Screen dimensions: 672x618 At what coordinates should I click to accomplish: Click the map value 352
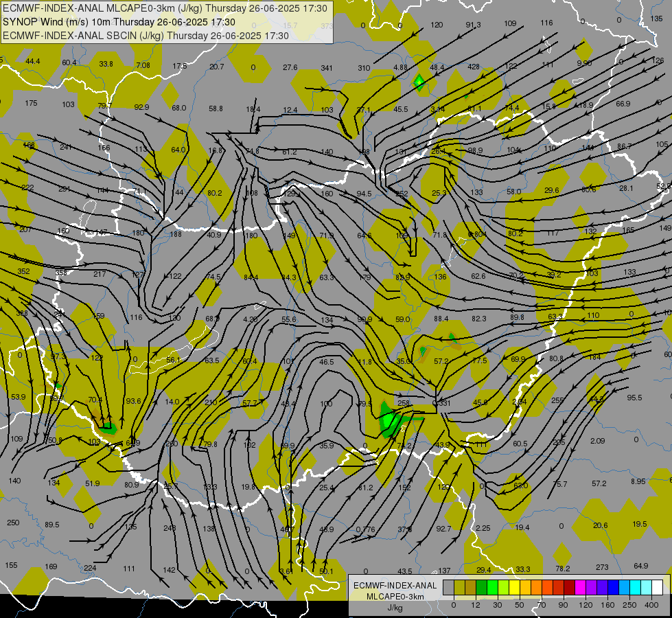point(24,271)
